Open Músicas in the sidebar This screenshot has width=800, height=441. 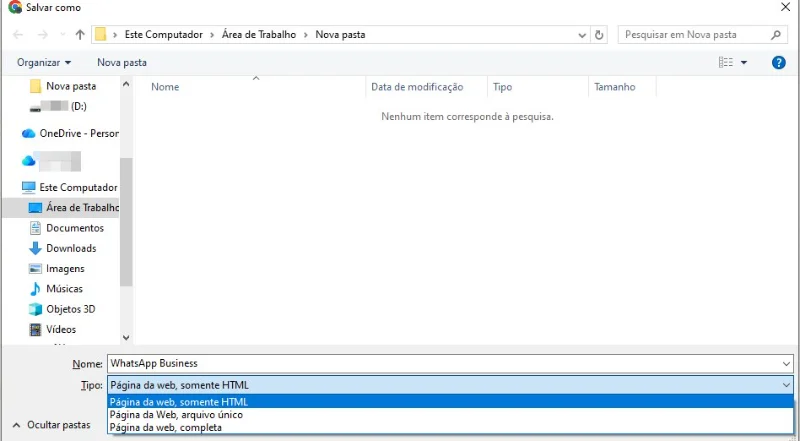[x=56, y=289]
